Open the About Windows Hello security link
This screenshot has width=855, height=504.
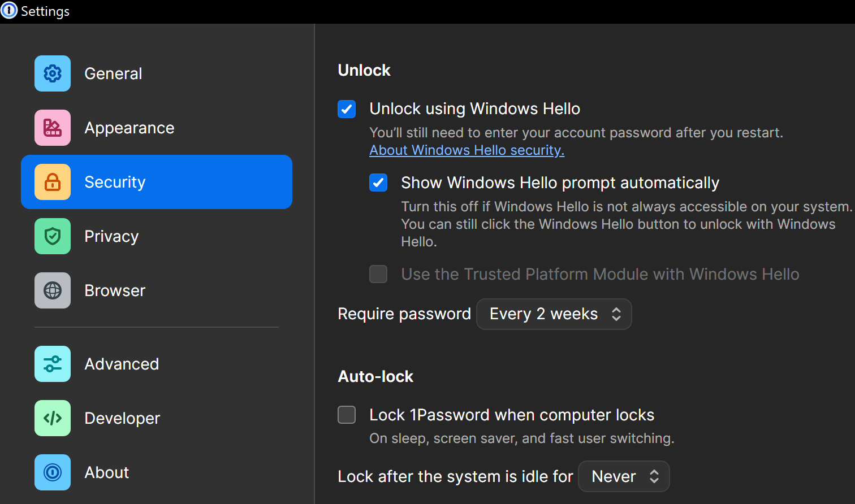[466, 150]
